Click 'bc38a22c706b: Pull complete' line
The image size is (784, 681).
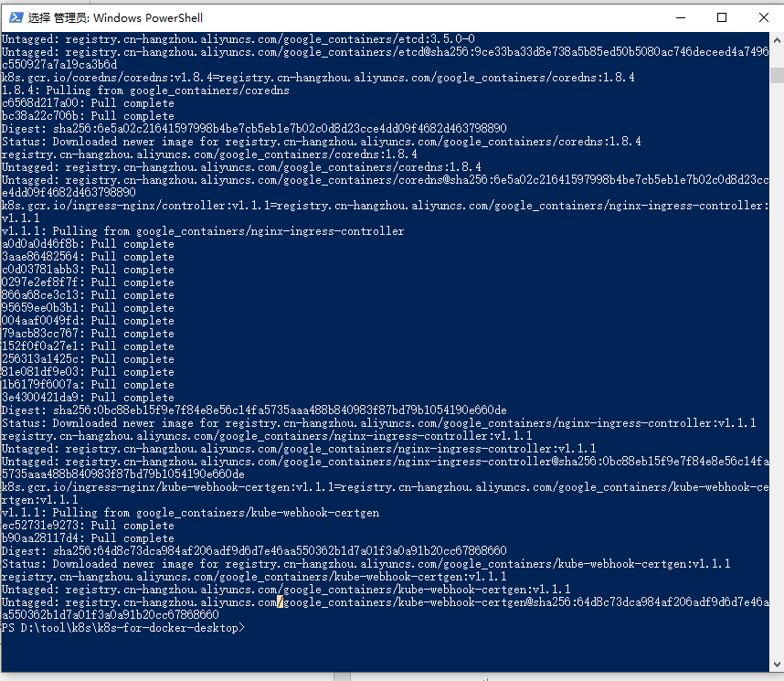coord(88,115)
